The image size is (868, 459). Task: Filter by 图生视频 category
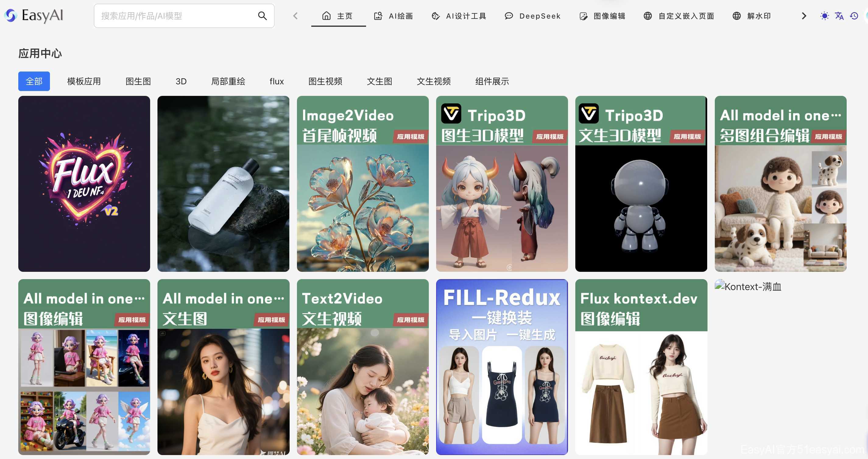(326, 81)
